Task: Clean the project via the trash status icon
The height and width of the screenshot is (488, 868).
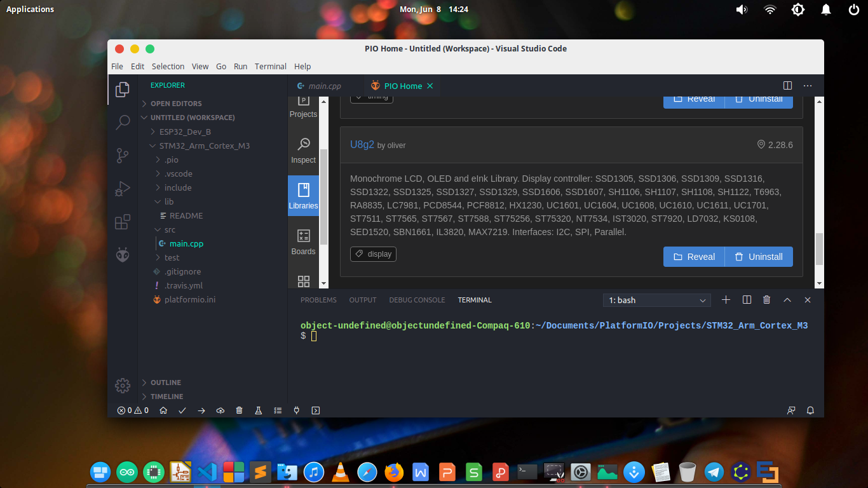Action: [x=240, y=410]
